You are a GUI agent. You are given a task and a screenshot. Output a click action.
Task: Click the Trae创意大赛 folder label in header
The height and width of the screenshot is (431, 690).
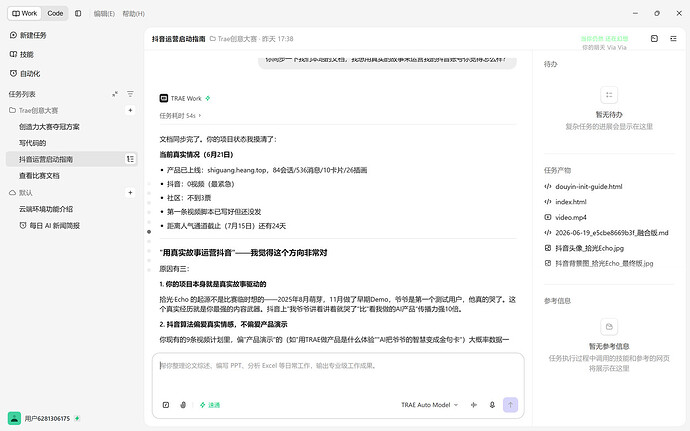click(233, 39)
